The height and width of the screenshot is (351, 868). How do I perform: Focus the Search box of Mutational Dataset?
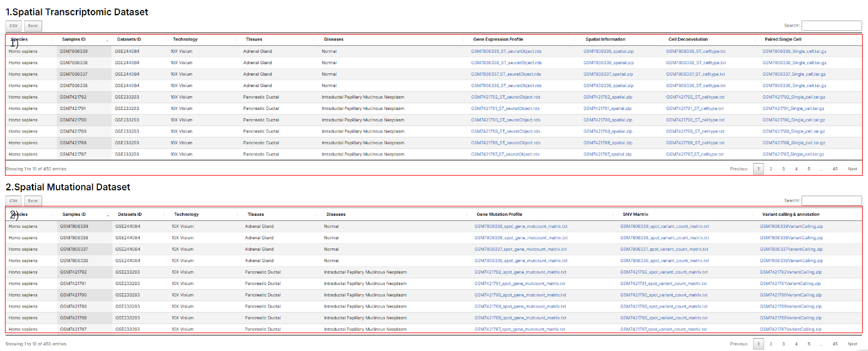(x=831, y=201)
